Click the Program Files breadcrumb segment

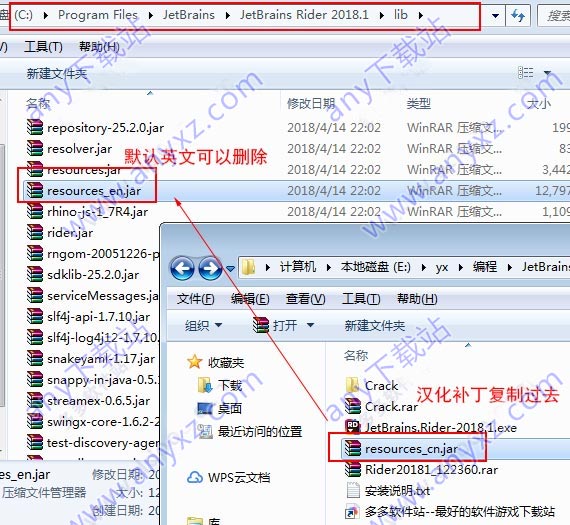pos(98,15)
